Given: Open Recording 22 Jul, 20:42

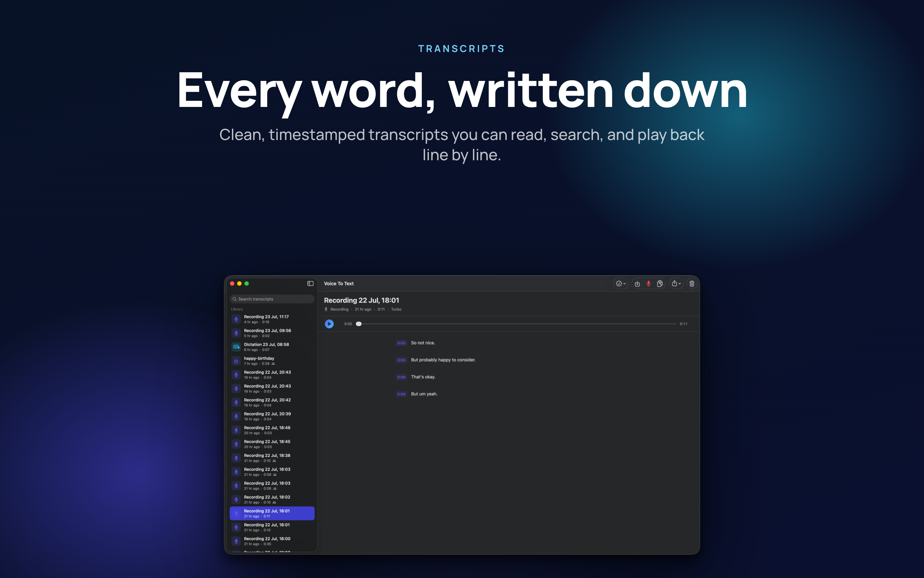Looking at the screenshot, I should (272, 403).
